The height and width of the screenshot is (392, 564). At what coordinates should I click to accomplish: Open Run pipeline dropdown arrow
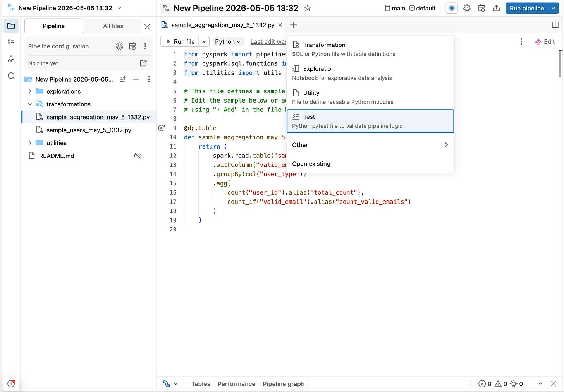click(x=554, y=8)
